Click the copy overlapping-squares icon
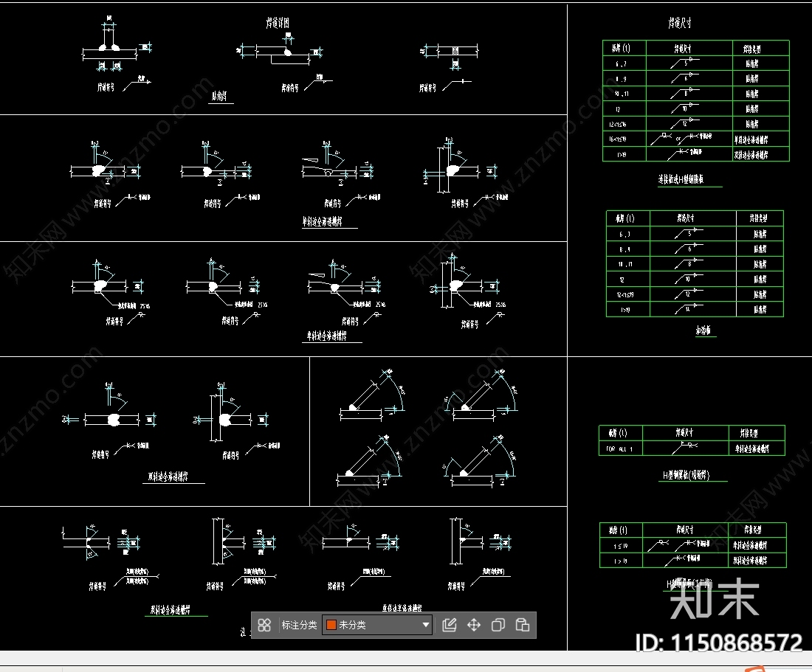This screenshot has width=812, height=672. (x=498, y=626)
